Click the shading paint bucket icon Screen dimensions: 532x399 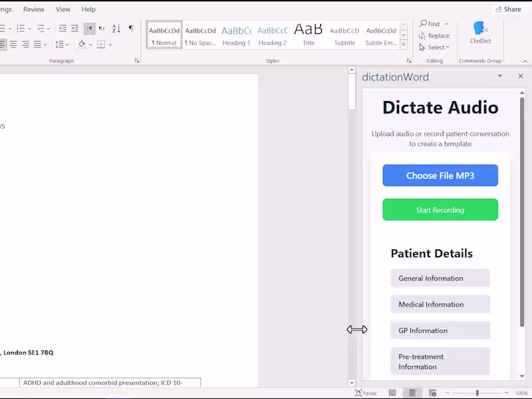(x=82, y=45)
